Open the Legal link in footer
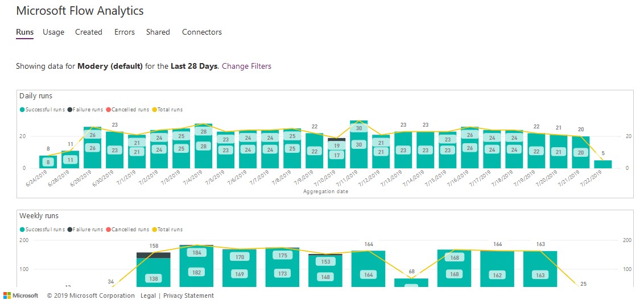Viewport: 644px width, 304px height. (x=148, y=295)
